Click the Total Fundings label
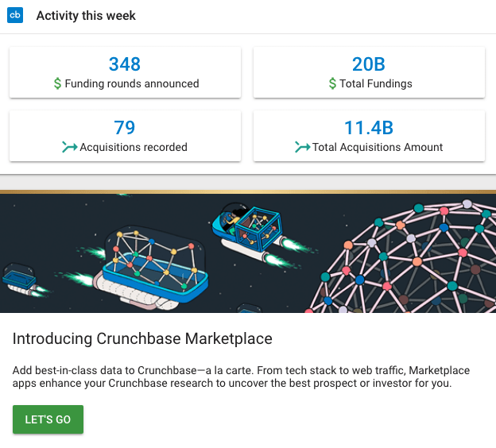 point(376,83)
